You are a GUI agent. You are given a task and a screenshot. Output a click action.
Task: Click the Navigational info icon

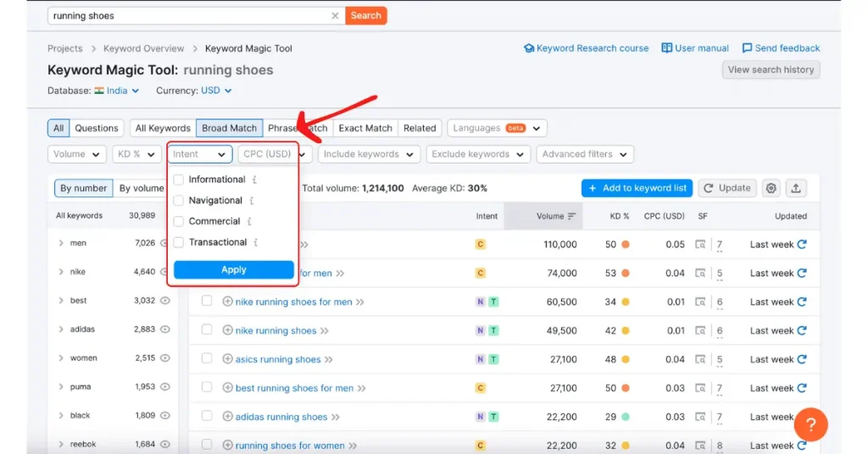click(x=252, y=201)
